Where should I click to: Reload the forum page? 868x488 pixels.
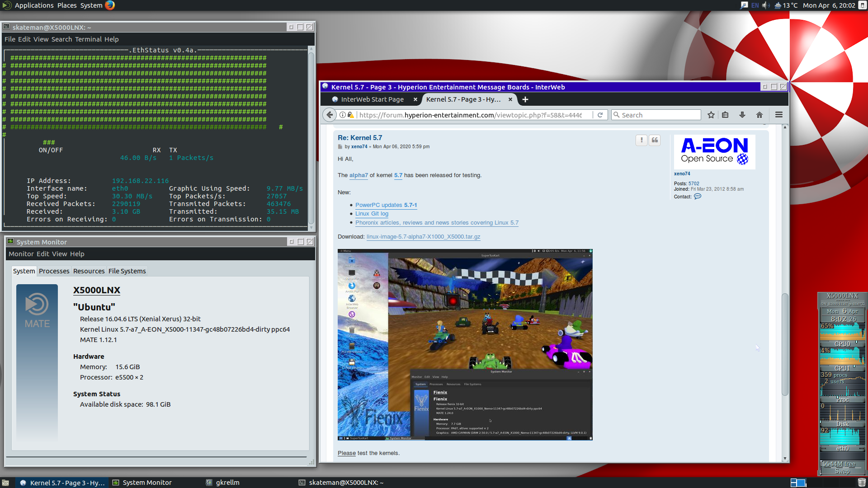pyautogui.click(x=600, y=115)
